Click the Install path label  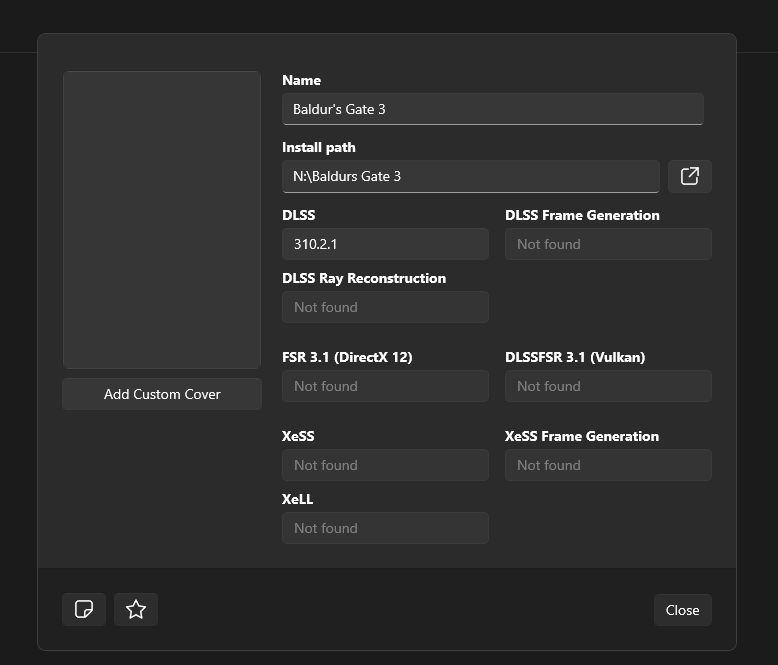click(x=319, y=147)
